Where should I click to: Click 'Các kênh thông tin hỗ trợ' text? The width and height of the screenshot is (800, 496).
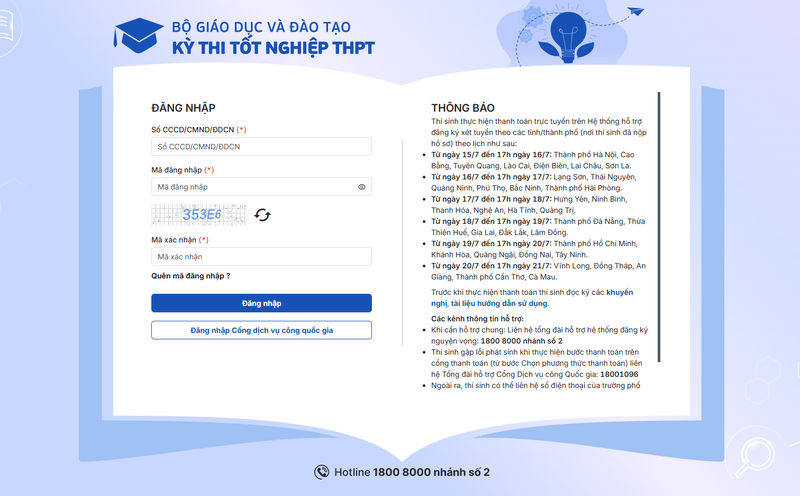477,318
